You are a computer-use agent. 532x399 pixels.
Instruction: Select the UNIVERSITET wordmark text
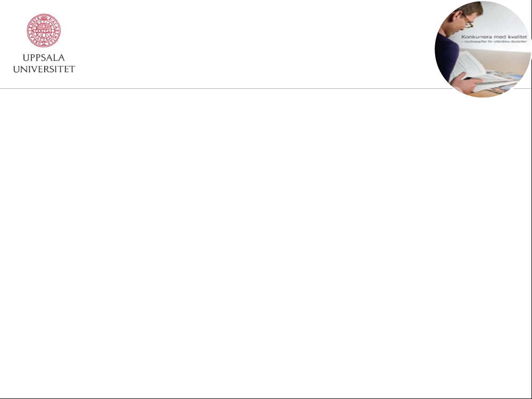(x=44, y=69)
